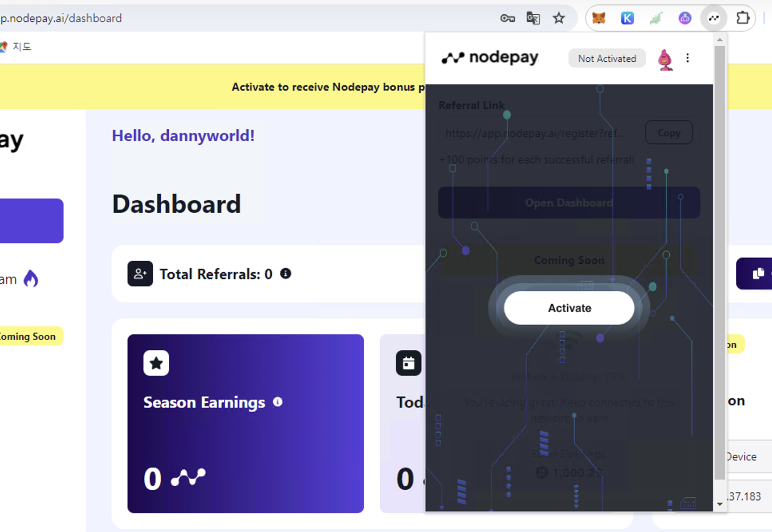
Task: Click the popup vertical scrollbar thumb
Action: pos(720,263)
